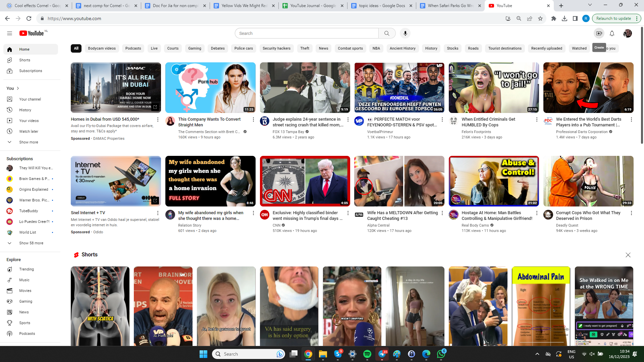644x362 pixels.
Task: Open the account avatar menu
Action: tap(628, 33)
